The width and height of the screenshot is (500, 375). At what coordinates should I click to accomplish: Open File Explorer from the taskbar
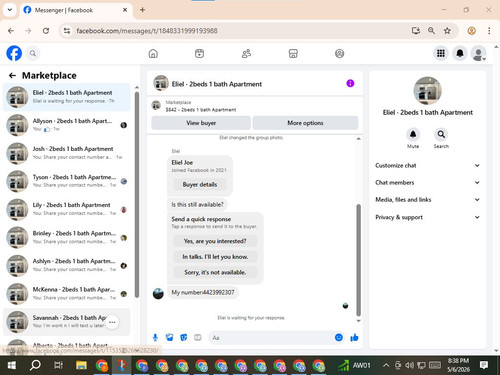(x=81, y=366)
